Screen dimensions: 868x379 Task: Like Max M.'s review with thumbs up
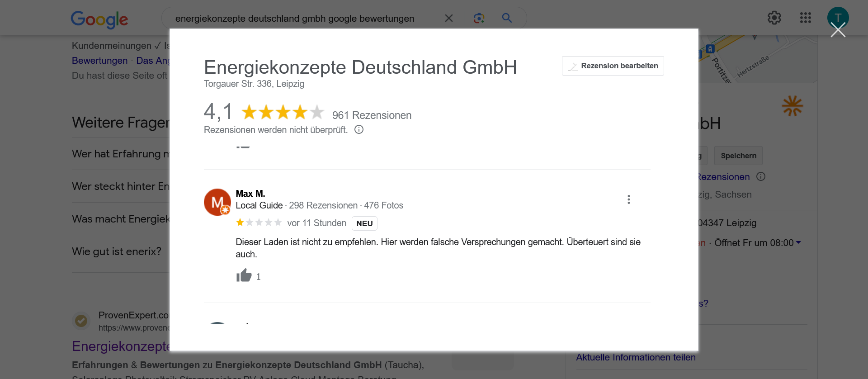[244, 275]
